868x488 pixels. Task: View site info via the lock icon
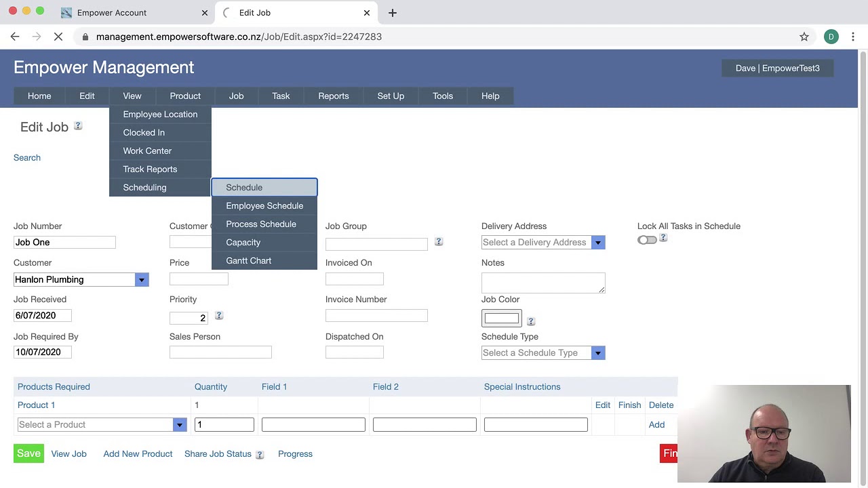85,37
